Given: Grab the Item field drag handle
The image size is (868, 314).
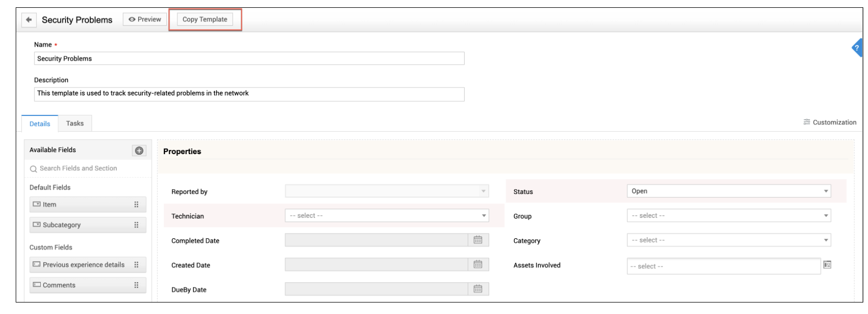Looking at the screenshot, I should click(x=137, y=205).
